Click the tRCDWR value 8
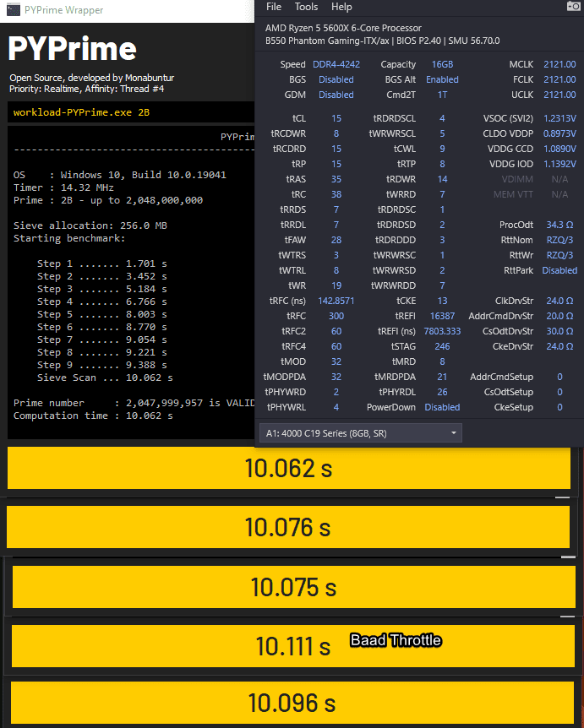Viewport: 584px width, 728px height. point(336,133)
